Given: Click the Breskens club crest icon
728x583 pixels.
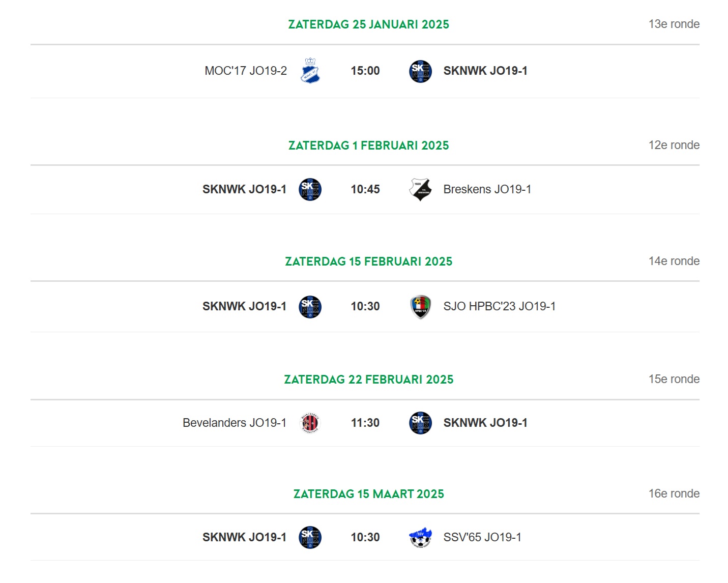Looking at the screenshot, I should [420, 189].
